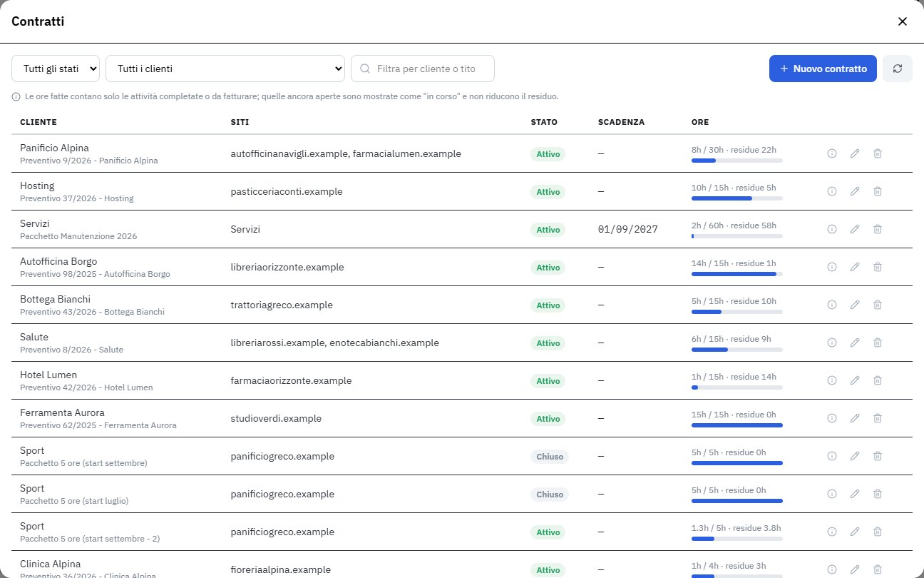Viewport: 924px width, 578px height.
Task: Open the Tutti gli stati dropdown
Action: coord(56,69)
